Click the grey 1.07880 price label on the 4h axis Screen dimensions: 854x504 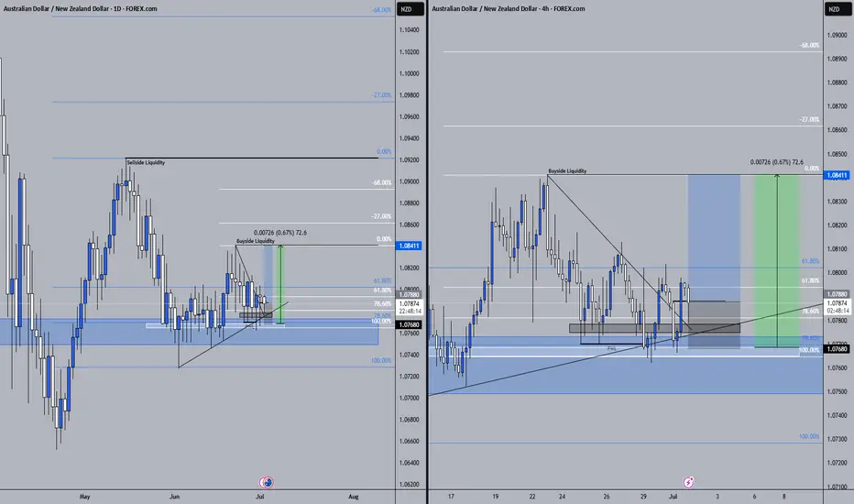[x=838, y=294]
